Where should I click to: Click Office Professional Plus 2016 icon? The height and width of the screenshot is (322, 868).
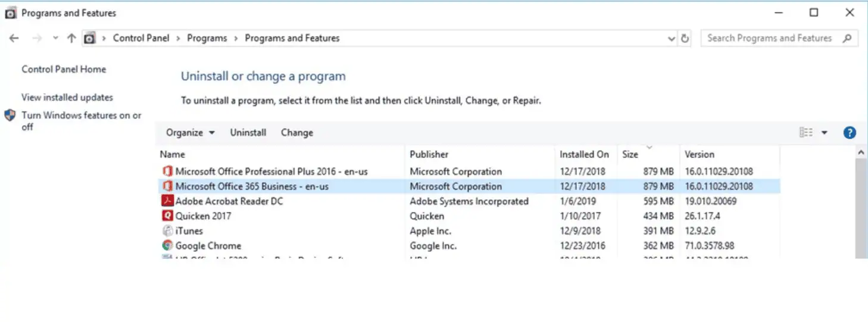167,171
